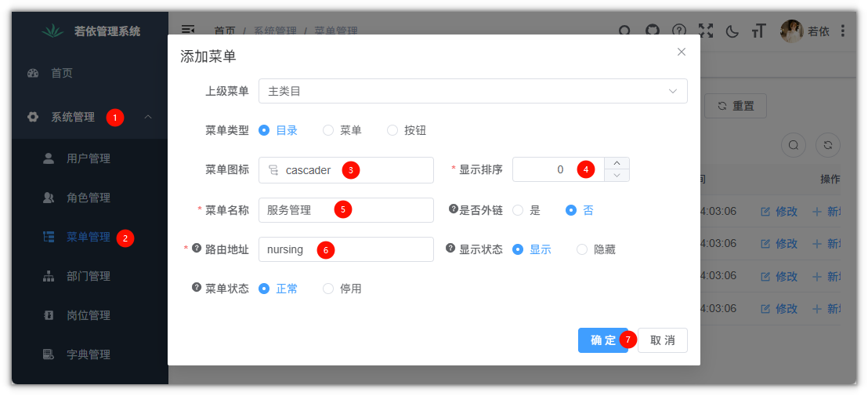Image resolution: width=868 pixels, height=396 pixels.
Task: Open 角色管理 in the sidebar
Action: (89, 198)
